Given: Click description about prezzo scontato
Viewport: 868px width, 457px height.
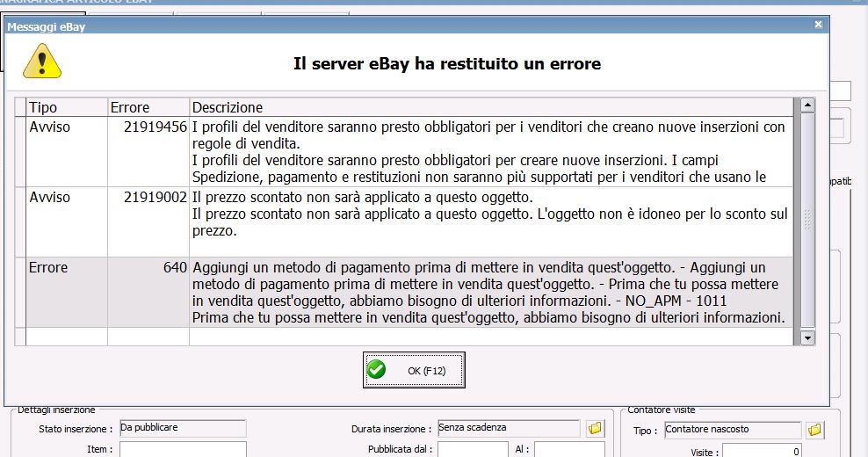Looking at the screenshot, I should pos(492,221).
